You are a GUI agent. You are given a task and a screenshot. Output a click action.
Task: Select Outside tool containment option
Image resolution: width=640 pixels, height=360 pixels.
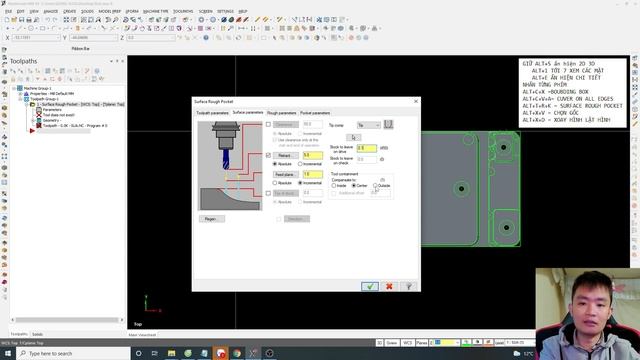click(375, 186)
